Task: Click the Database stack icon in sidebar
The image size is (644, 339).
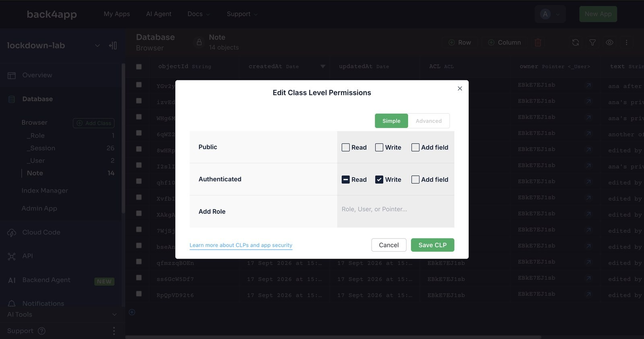Action: 12,99
